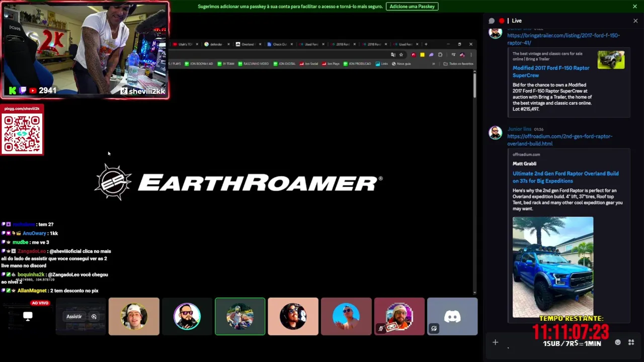Screen dimensions: 644x362
Task: Open 'Modified 2017 Ford F-150 Raptor SuperCrew' embed title
Action: pyautogui.click(x=551, y=71)
